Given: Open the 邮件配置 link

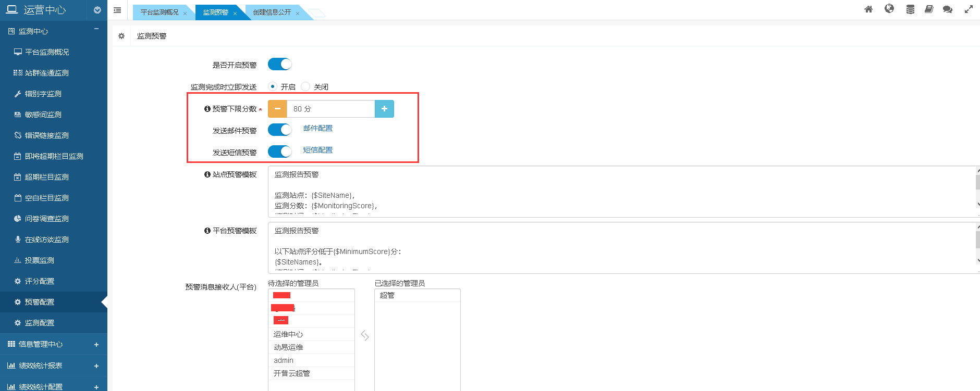Looking at the screenshot, I should [x=317, y=128].
